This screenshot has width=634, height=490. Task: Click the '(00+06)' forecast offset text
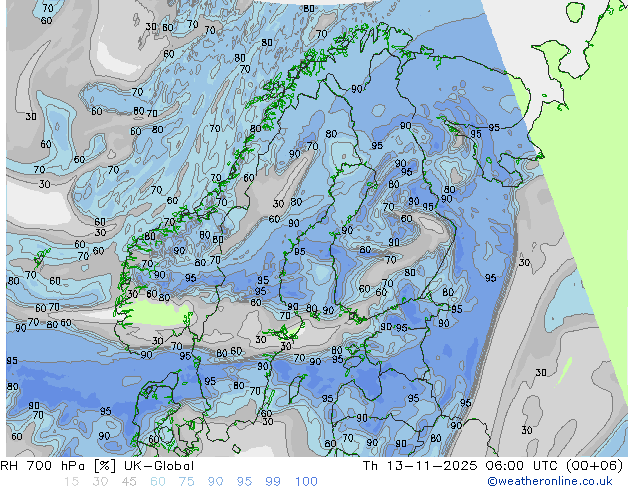594,466
